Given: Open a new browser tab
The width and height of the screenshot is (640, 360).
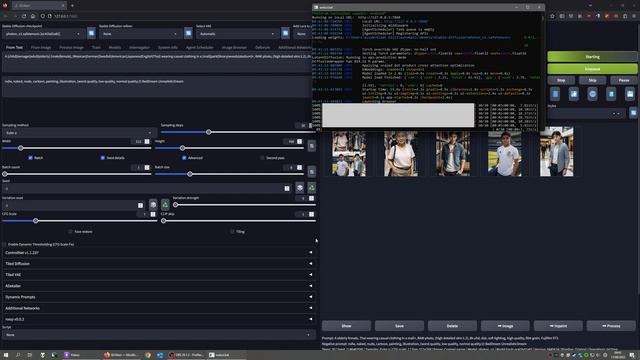Looking at the screenshot, I should pos(72,6).
